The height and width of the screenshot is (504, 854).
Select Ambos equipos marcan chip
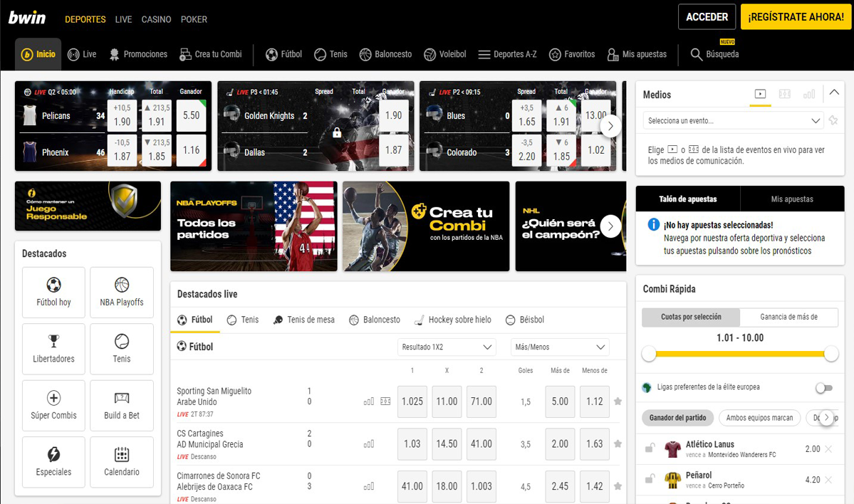(x=759, y=417)
